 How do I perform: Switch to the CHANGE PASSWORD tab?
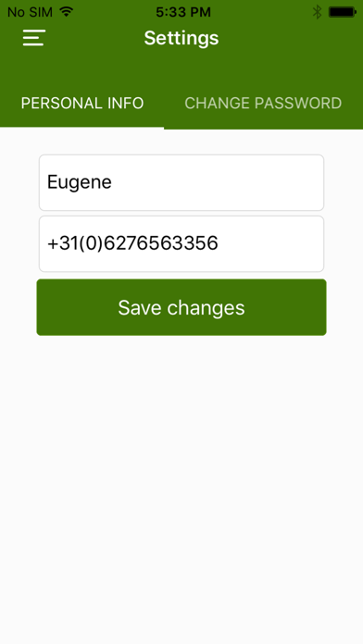click(263, 103)
